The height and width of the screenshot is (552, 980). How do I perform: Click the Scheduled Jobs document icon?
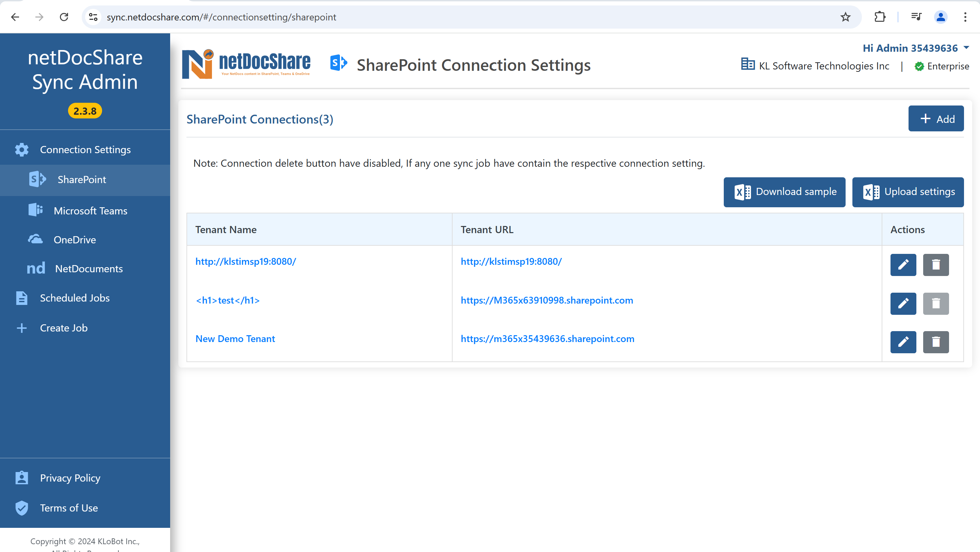[22, 298]
